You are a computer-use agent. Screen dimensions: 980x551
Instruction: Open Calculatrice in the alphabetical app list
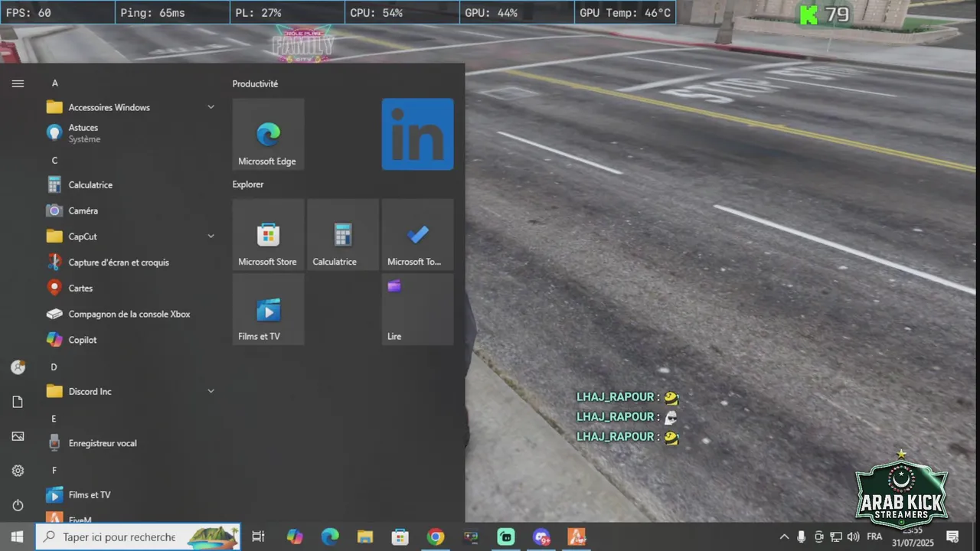[132, 184]
